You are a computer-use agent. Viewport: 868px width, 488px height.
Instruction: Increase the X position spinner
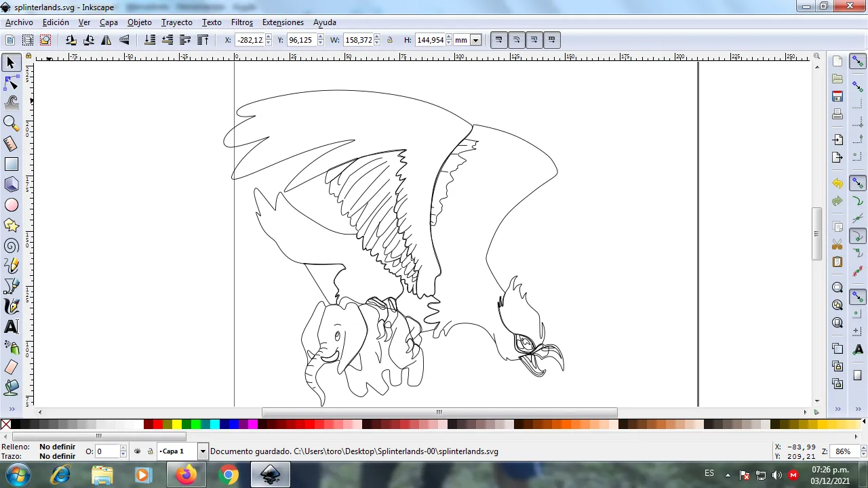coord(269,37)
